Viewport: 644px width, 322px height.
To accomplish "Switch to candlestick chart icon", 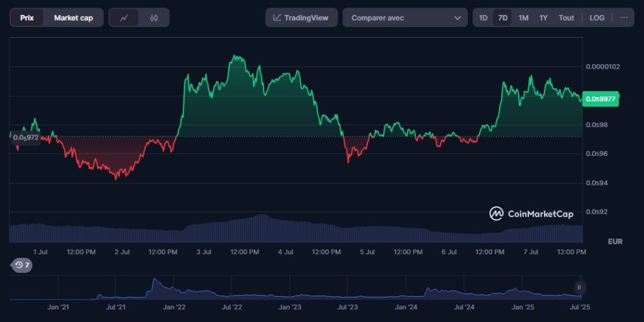I will point(154,18).
